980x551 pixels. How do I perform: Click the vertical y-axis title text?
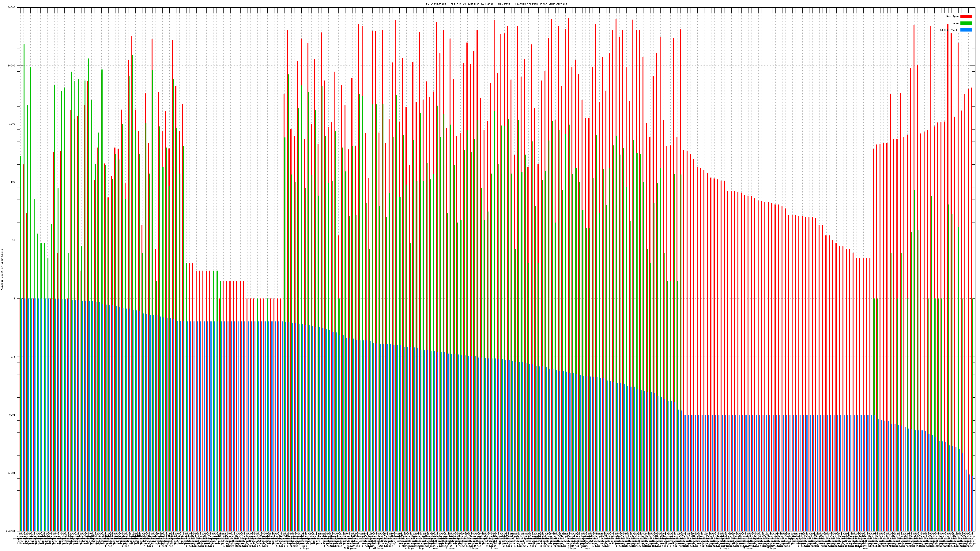pos(2,270)
